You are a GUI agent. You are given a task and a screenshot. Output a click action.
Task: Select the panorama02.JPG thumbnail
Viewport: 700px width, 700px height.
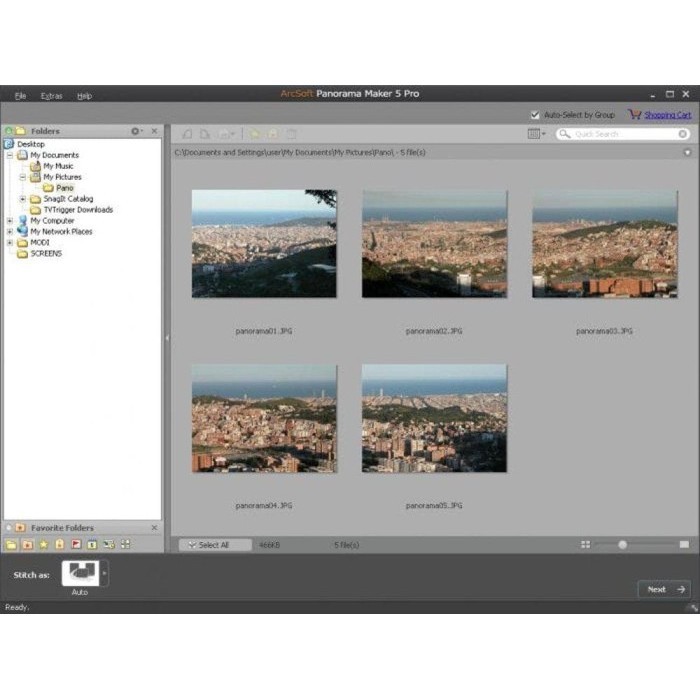pos(434,244)
